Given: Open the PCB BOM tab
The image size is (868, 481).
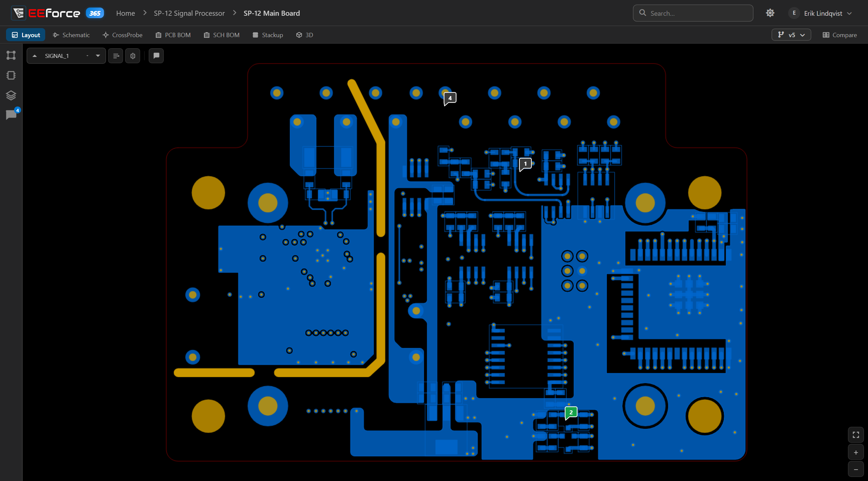Looking at the screenshot, I should pyautogui.click(x=173, y=35).
